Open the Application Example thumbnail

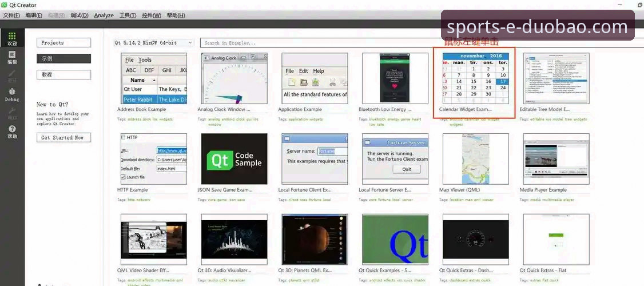coord(315,78)
